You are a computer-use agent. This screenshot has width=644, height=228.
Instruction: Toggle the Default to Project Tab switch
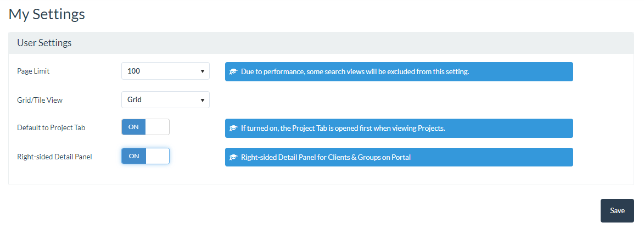pyautogui.click(x=145, y=127)
